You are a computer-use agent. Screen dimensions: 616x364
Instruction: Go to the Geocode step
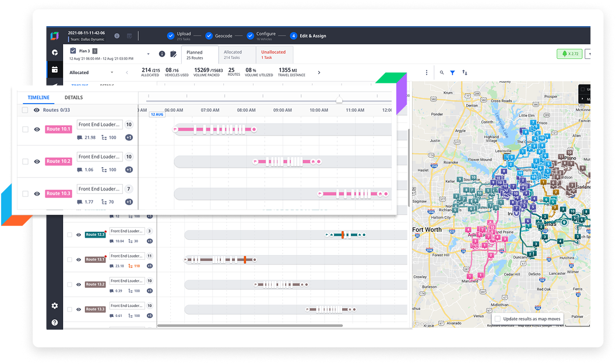[x=219, y=36]
